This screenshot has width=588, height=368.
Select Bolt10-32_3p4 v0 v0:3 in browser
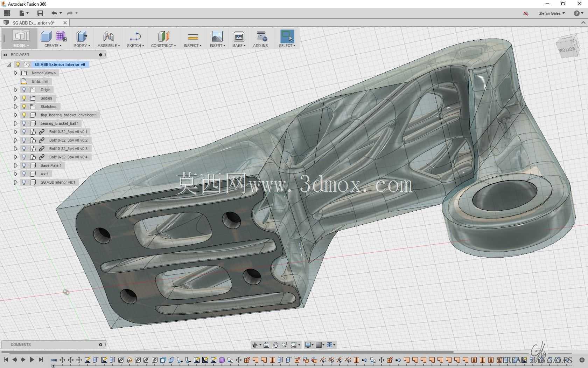(68, 149)
